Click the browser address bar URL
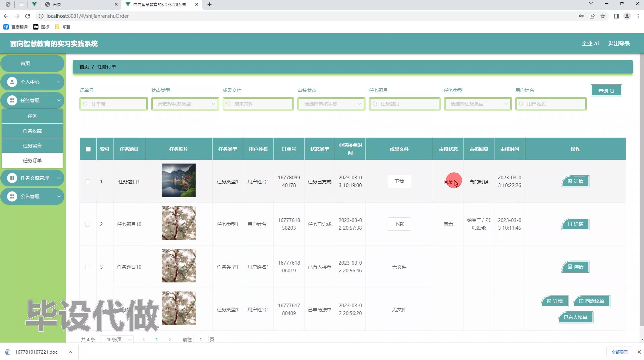Viewport: 644px width, 360px height. point(88,16)
